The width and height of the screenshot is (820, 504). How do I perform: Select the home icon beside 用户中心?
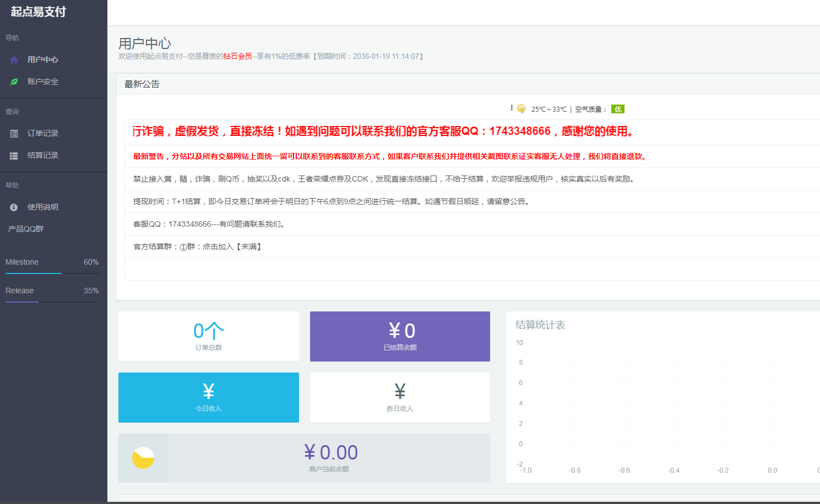[13, 59]
